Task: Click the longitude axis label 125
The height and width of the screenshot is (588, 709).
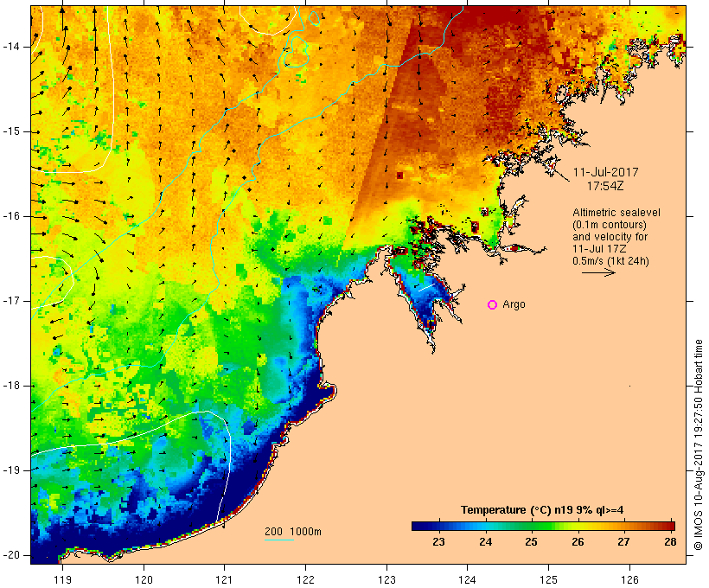Action: [x=549, y=579]
